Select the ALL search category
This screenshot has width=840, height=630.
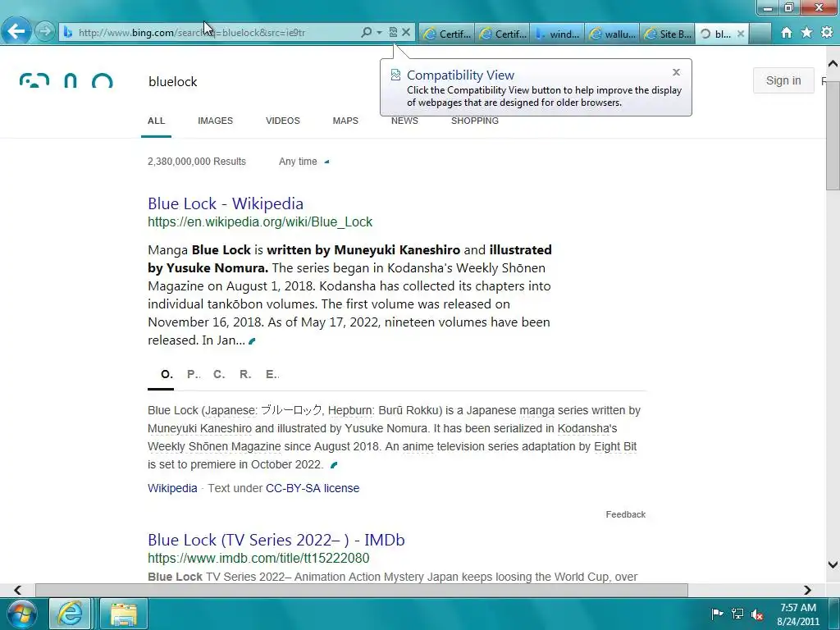click(x=156, y=121)
